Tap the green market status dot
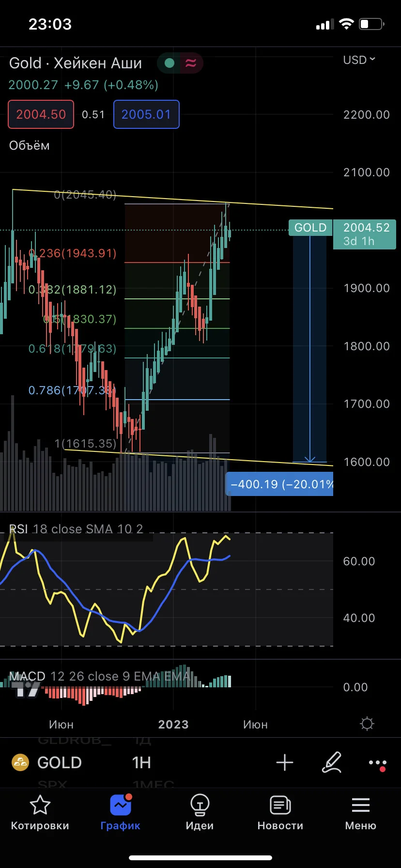This screenshot has height=868, width=401. tap(170, 63)
